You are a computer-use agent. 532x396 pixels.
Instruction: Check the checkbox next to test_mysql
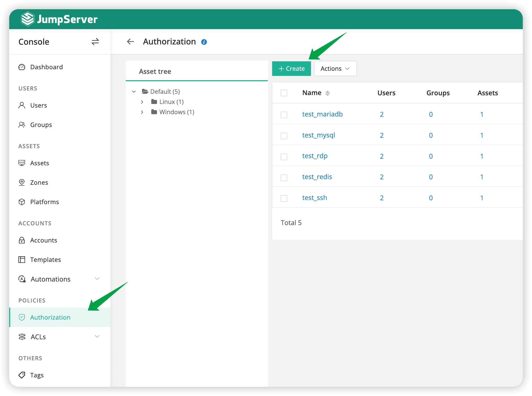tap(284, 136)
